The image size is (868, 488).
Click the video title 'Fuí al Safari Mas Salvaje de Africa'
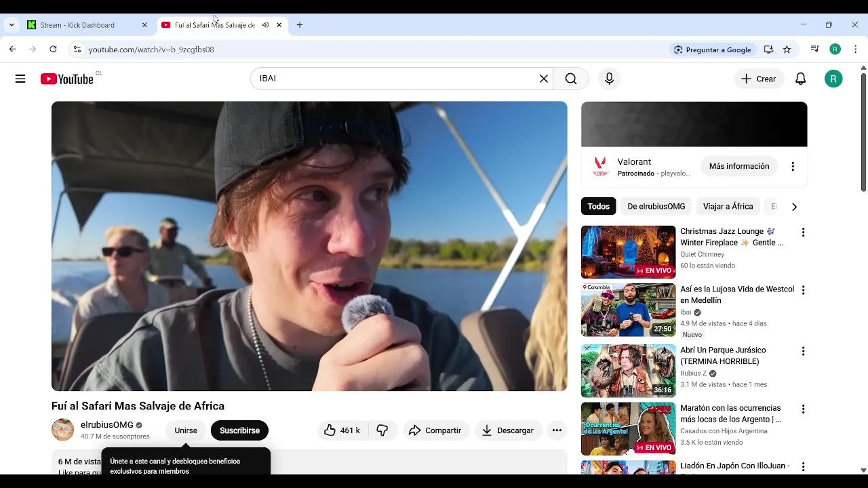click(x=138, y=406)
